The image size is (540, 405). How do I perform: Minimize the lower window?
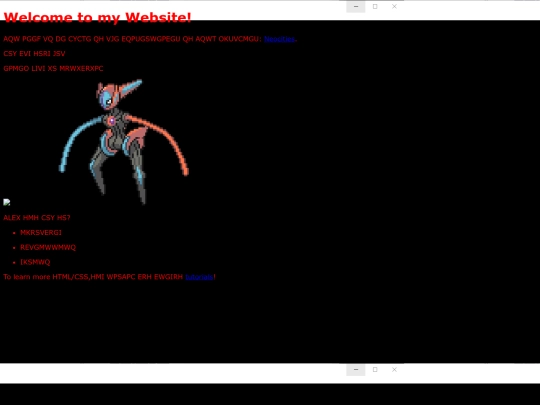pyautogui.click(x=356, y=370)
